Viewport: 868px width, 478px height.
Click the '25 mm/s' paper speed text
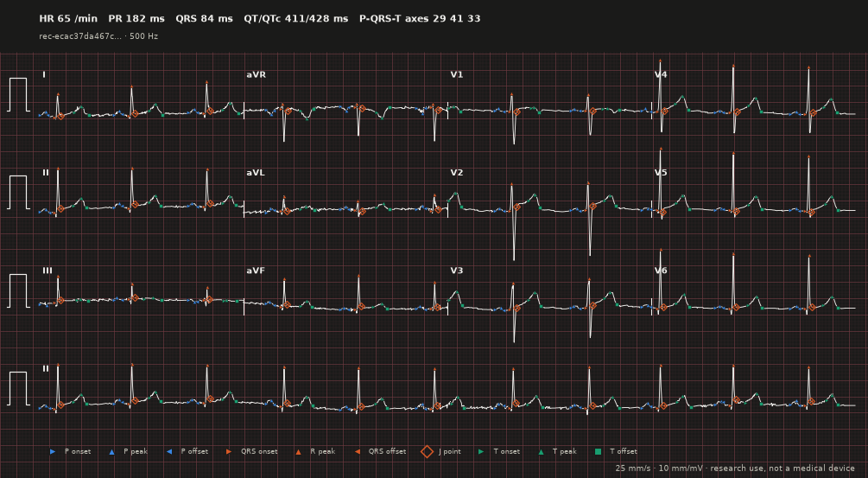(633, 468)
